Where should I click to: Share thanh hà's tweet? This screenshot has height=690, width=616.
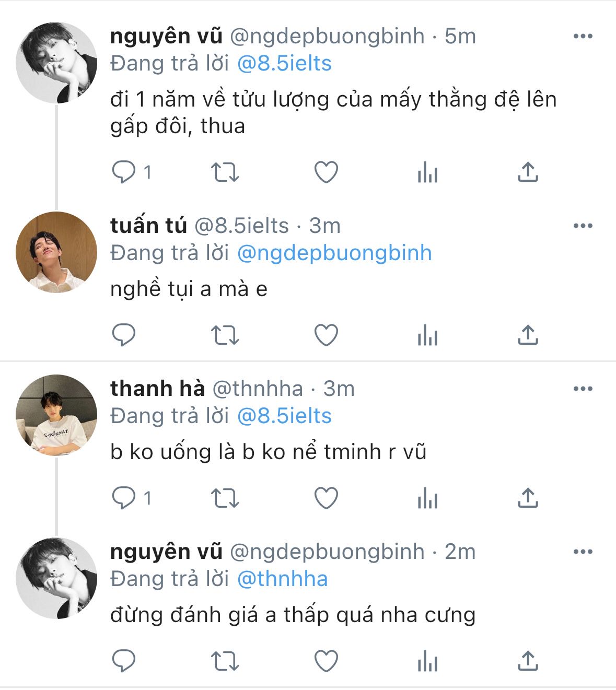(528, 498)
